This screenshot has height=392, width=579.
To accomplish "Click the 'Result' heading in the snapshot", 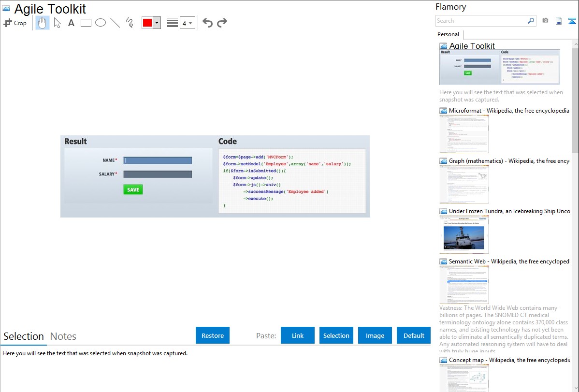I will click(x=75, y=142).
